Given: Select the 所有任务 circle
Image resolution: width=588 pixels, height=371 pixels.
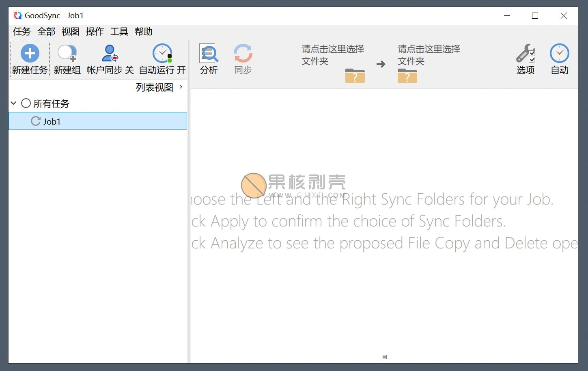Looking at the screenshot, I should click(26, 103).
